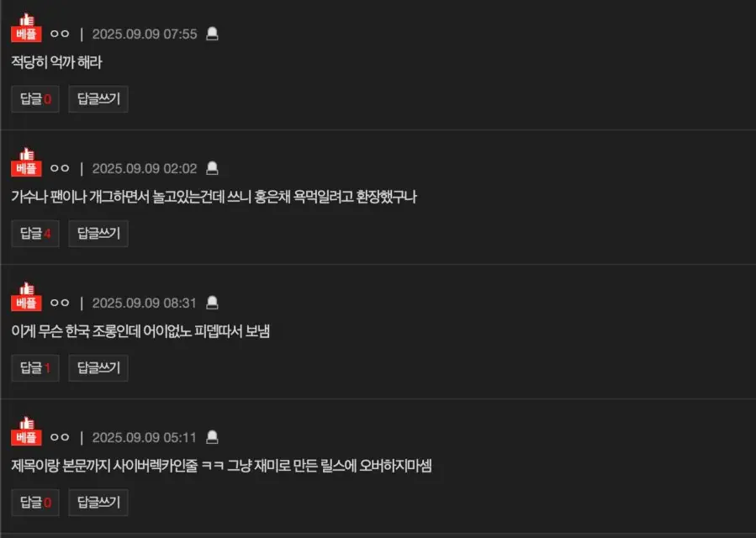Screen dimensions: 756x538
Task: Click the ㅇㅇ username on the 07:55 comment
Action: [x=60, y=34]
